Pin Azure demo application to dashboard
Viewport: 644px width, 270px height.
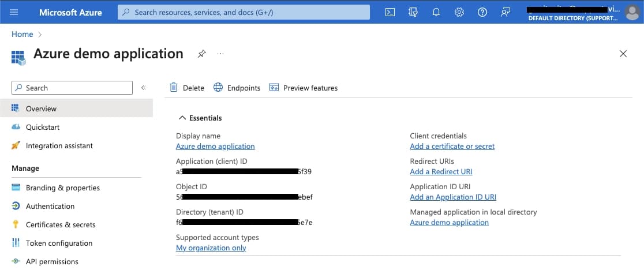201,54
